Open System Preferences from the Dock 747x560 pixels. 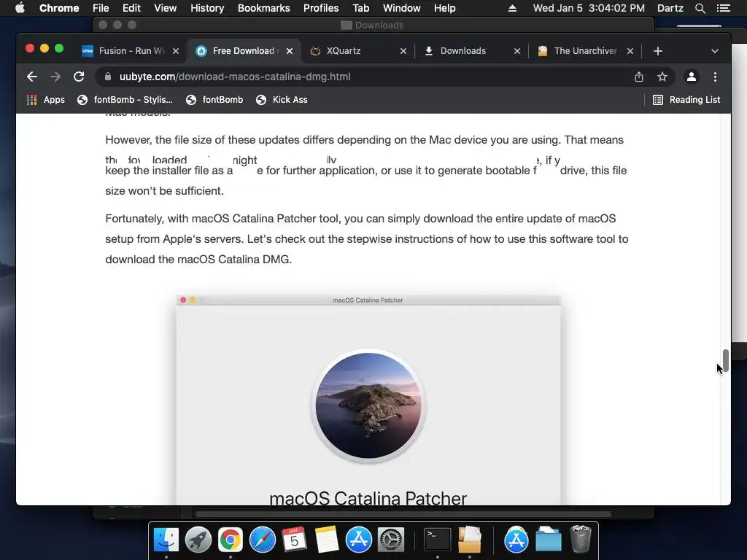[x=391, y=540]
